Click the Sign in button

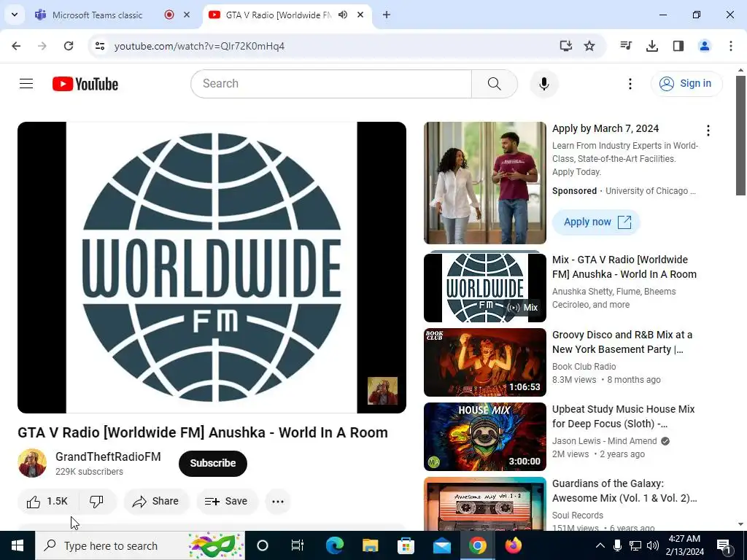point(686,84)
